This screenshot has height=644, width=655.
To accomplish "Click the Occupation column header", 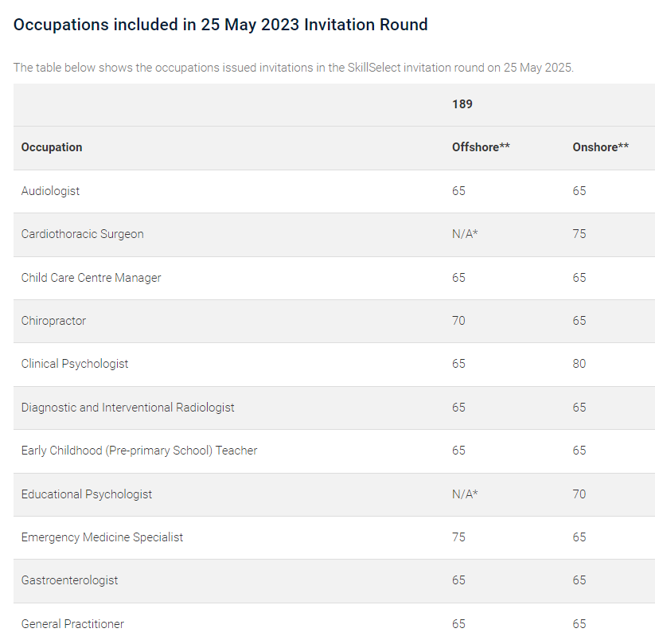I will (52, 147).
